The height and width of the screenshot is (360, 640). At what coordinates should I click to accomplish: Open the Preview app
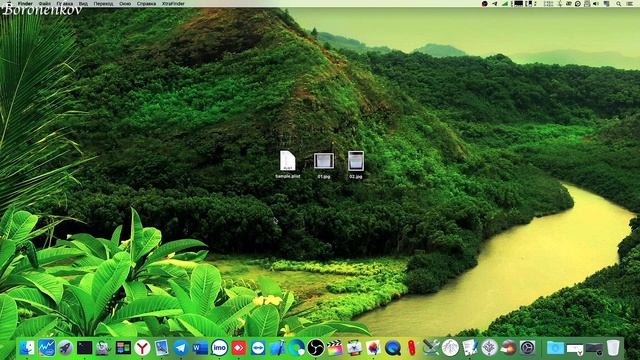pyautogui.click(x=161, y=348)
